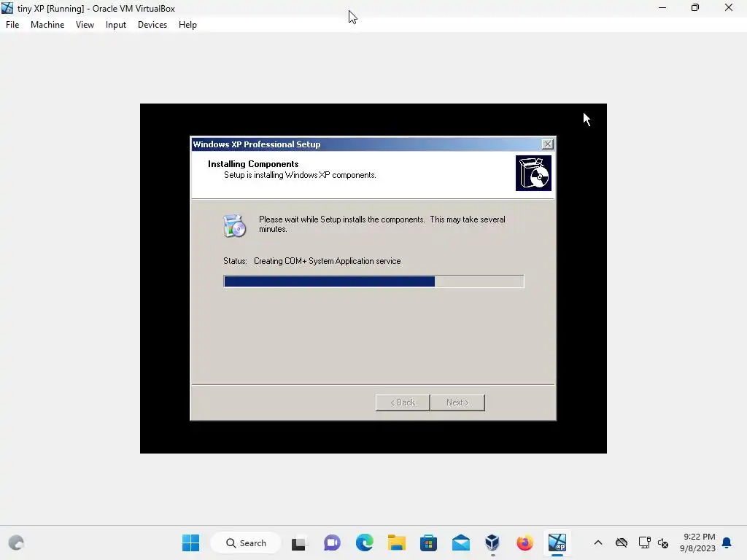The image size is (747, 560).
Task: Restore down the VirtualBox window
Action: (695, 8)
